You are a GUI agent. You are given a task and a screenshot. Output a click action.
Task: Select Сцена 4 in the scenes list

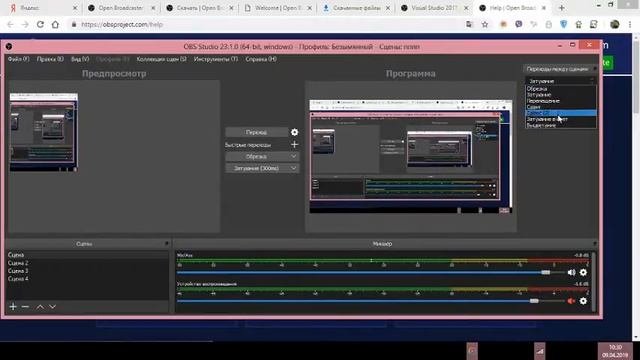pos(88,279)
